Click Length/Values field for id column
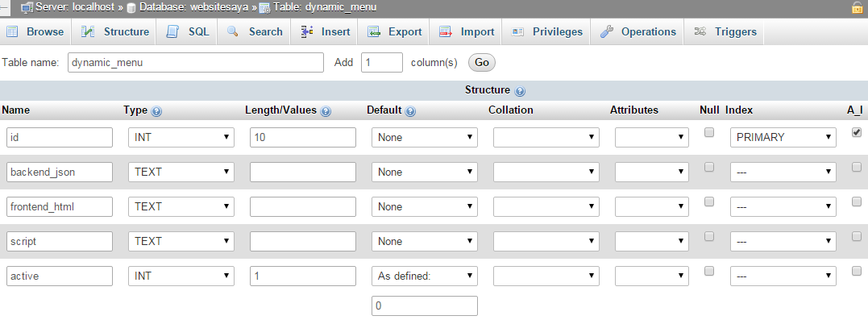 303,137
